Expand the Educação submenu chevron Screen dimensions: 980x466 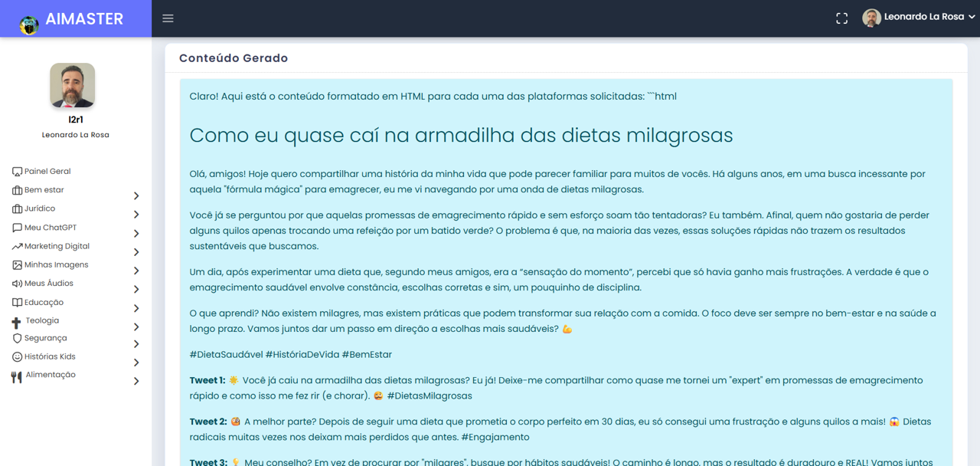136,308
